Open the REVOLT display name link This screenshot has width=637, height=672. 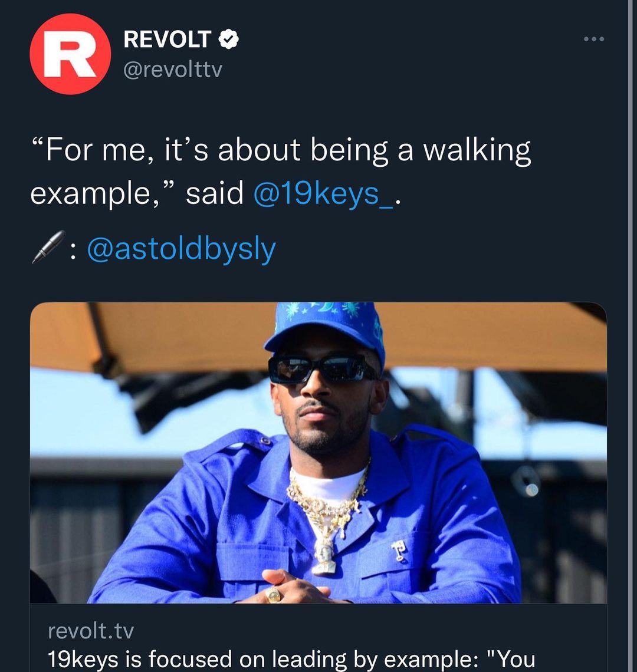click(168, 39)
